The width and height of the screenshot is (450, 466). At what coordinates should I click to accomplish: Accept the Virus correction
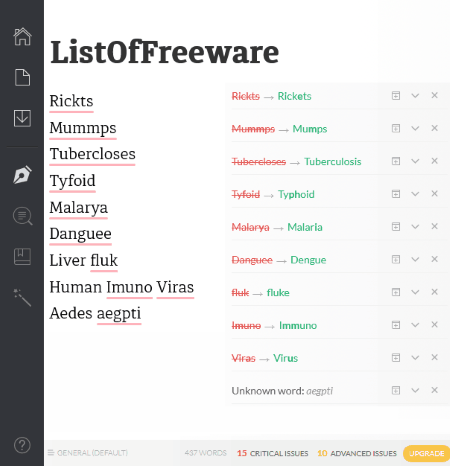pos(285,358)
